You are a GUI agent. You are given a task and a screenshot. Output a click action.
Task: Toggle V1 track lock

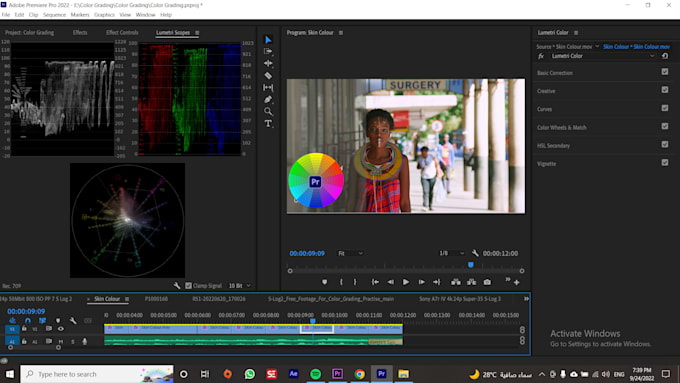24,329
